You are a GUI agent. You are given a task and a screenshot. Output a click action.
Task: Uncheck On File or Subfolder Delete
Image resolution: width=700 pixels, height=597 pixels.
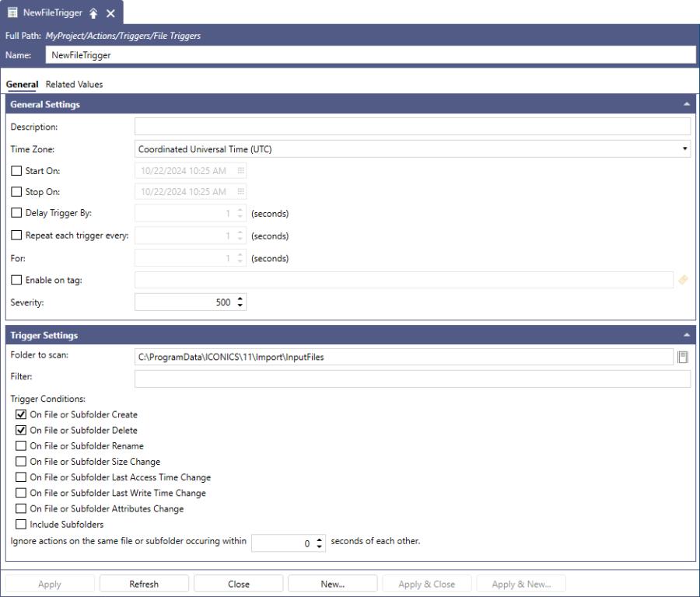[21, 430]
